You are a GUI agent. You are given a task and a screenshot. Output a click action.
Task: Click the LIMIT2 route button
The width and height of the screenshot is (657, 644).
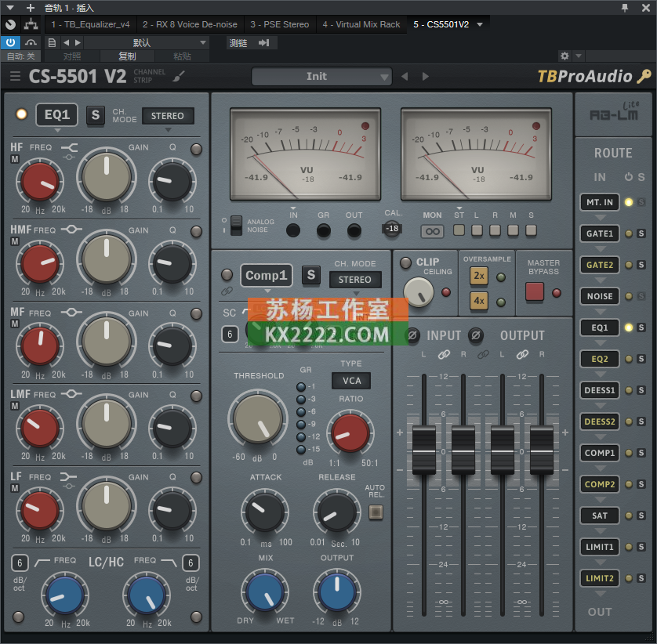click(x=600, y=578)
